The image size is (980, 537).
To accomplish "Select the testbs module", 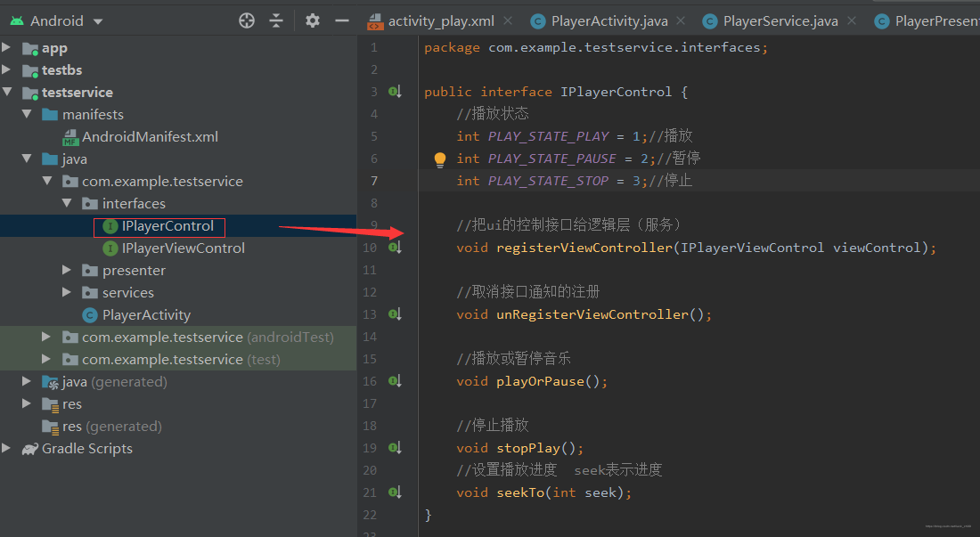I will coord(61,70).
